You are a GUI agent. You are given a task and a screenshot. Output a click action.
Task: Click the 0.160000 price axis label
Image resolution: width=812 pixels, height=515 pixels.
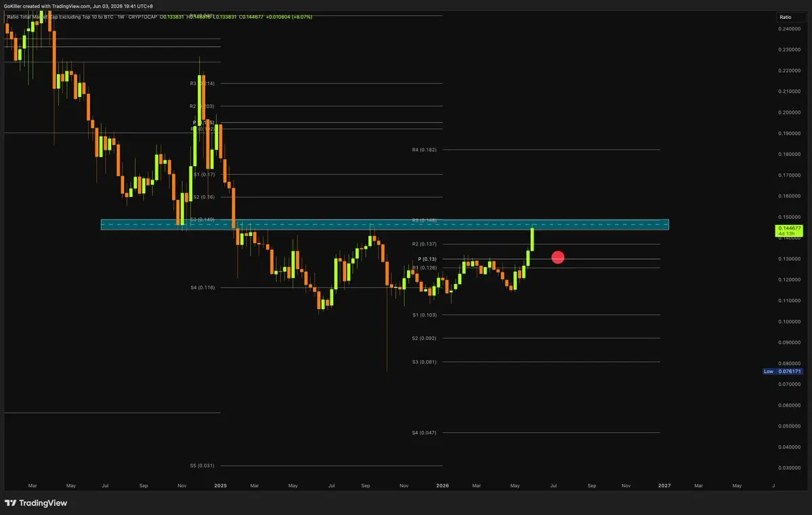(789, 197)
